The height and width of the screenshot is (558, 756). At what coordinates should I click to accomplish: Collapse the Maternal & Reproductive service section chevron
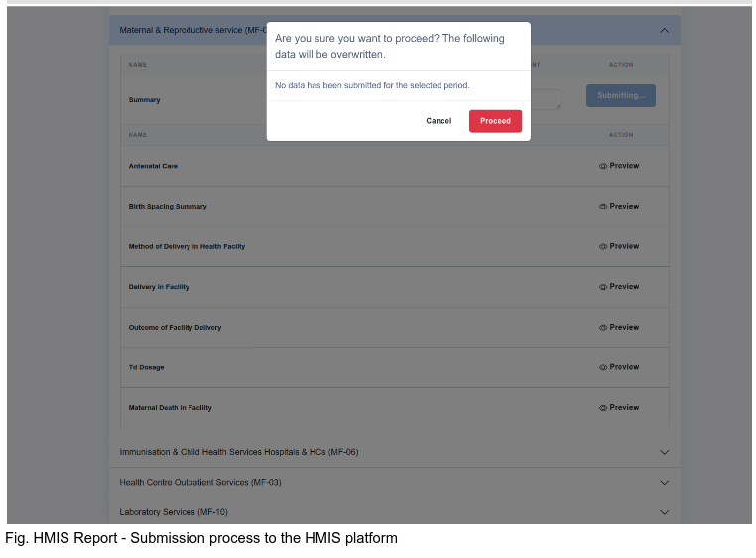click(664, 31)
